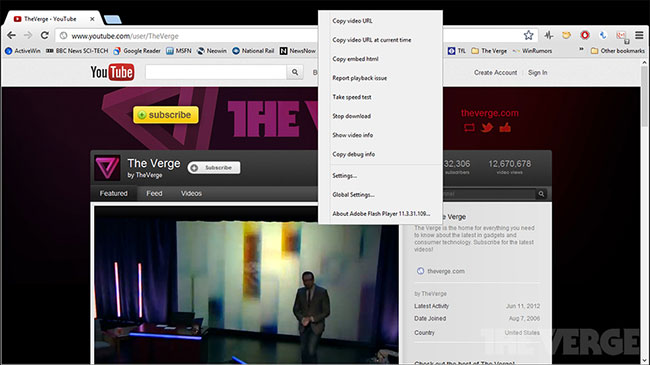
Task: Open the BBC News SCI-TECH bookmark
Action: point(77,51)
